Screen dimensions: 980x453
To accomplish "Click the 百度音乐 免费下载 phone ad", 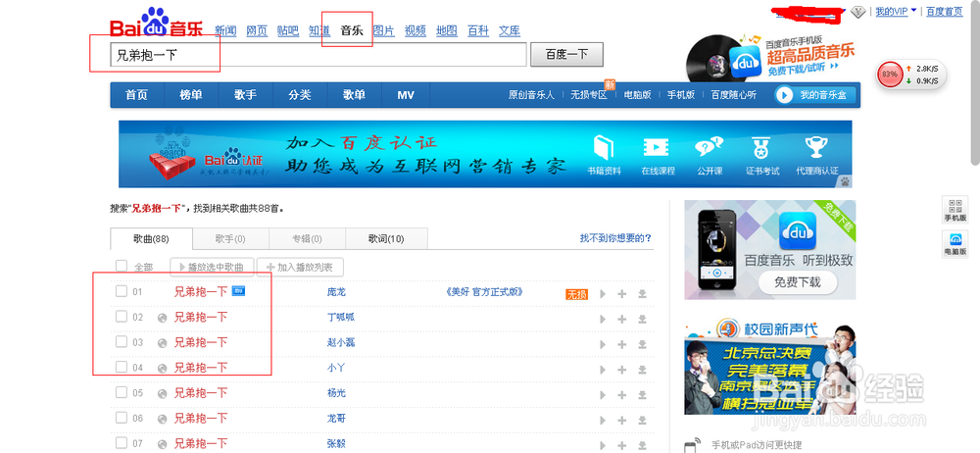I will tap(770, 250).
